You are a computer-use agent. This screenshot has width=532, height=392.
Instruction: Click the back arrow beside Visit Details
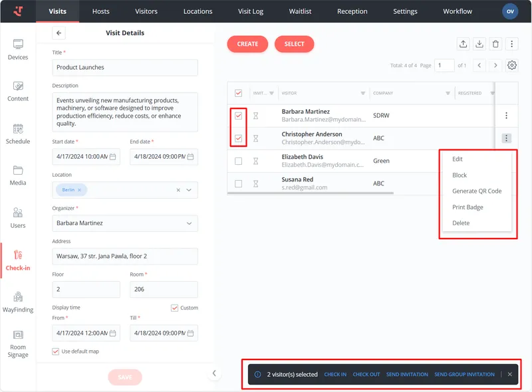(x=59, y=33)
